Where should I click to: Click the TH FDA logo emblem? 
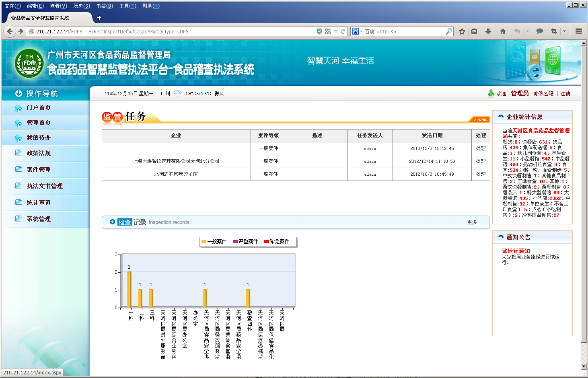[x=29, y=63]
